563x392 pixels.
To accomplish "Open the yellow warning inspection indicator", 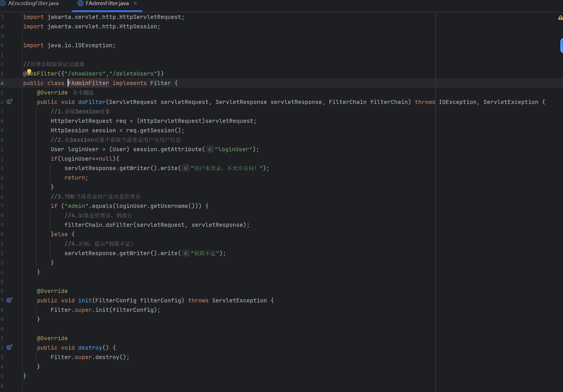I will [560, 18].
